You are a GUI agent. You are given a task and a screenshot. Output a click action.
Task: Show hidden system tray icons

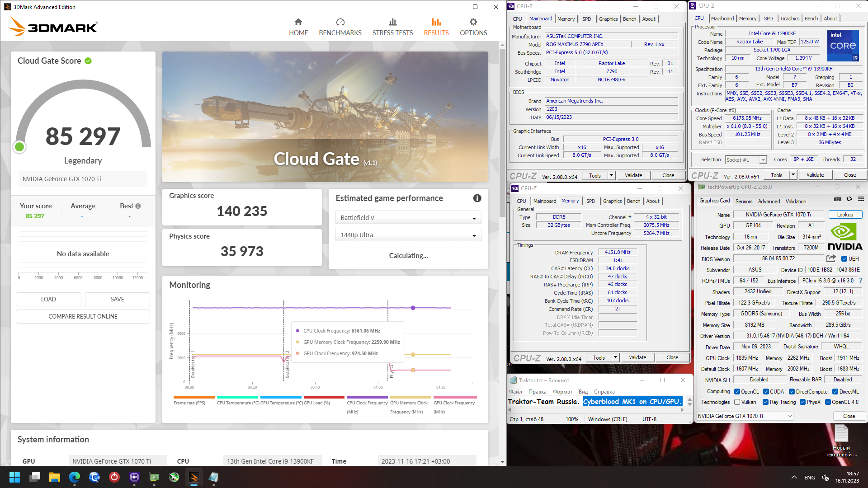[x=794, y=478]
